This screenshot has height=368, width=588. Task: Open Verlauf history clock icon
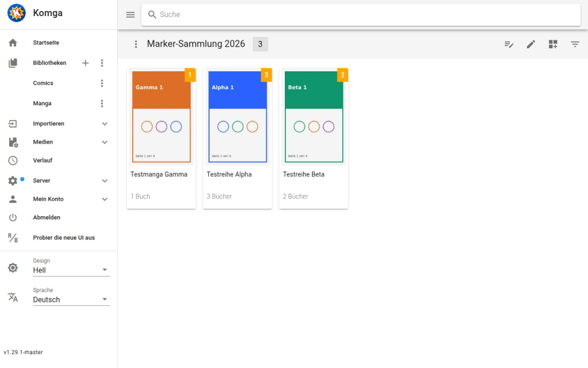pyautogui.click(x=13, y=161)
